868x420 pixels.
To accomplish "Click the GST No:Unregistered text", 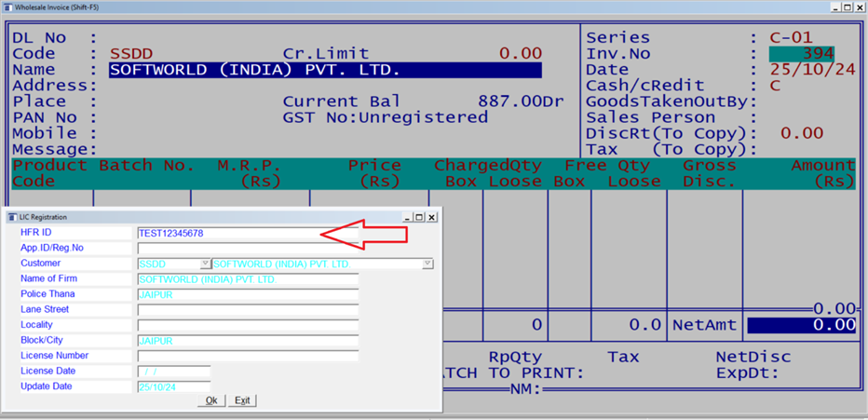I will coord(386,117).
